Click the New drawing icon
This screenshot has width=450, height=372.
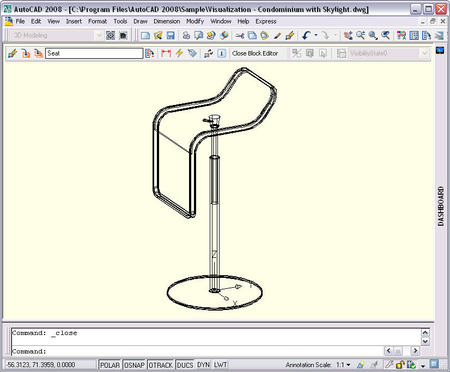coord(145,35)
